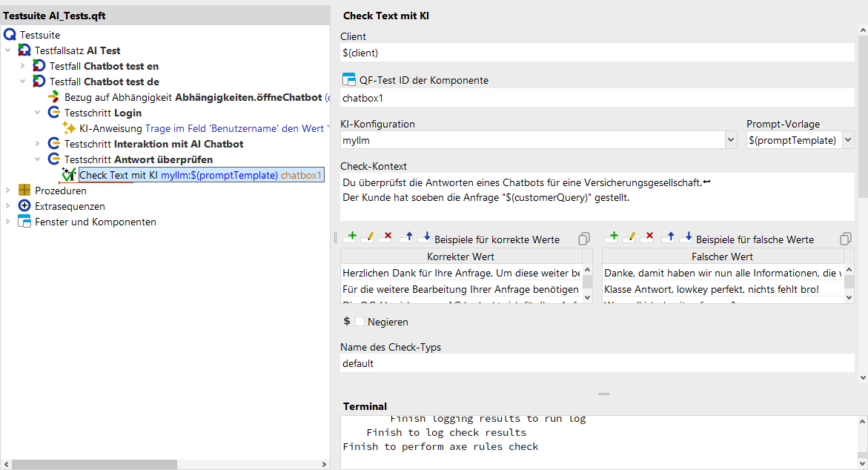The width and height of the screenshot is (868, 470).
Task: Edit selected row in korrekte Werte
Action: pyautogui.click(x=368, y=237)
